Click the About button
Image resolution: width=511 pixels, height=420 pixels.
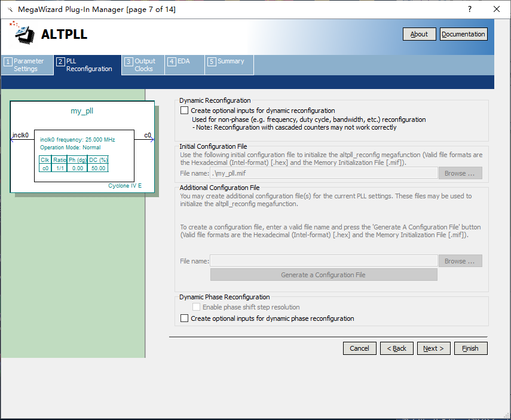(419, 34)
